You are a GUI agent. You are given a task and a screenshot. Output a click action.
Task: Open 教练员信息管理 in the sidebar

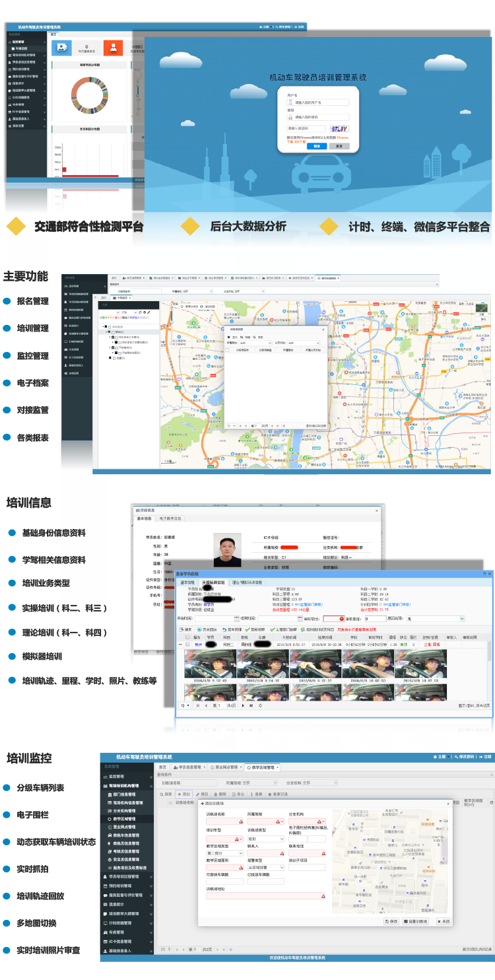128,843
